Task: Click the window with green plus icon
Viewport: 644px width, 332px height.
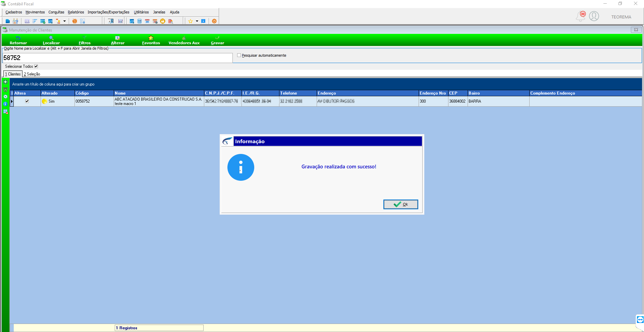Action: click(x=43, y=21)
